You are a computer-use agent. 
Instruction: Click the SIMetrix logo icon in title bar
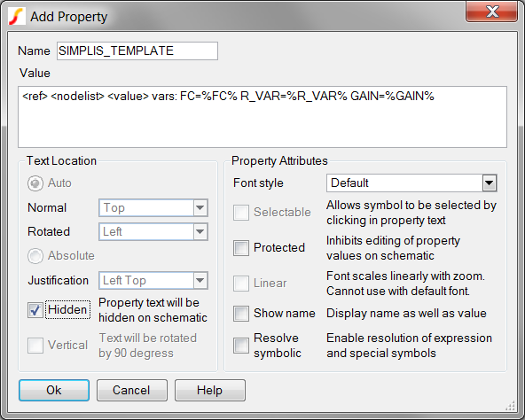[x=17, y=16]
